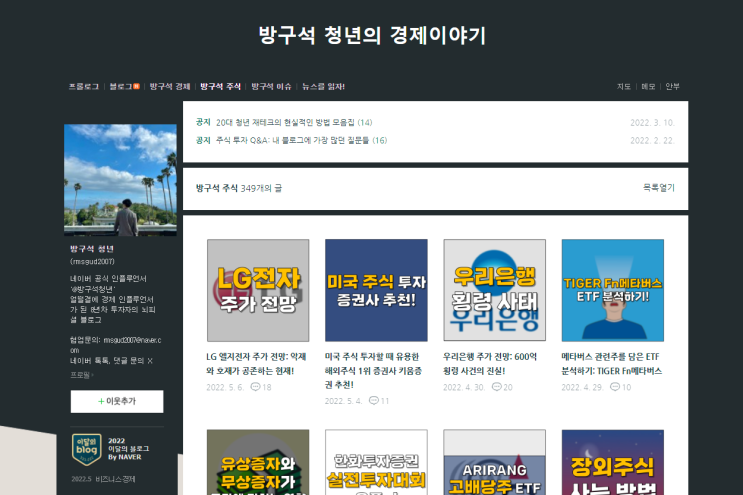Click the blog title 방구석 청년의 경제이야기

(372, 36)
